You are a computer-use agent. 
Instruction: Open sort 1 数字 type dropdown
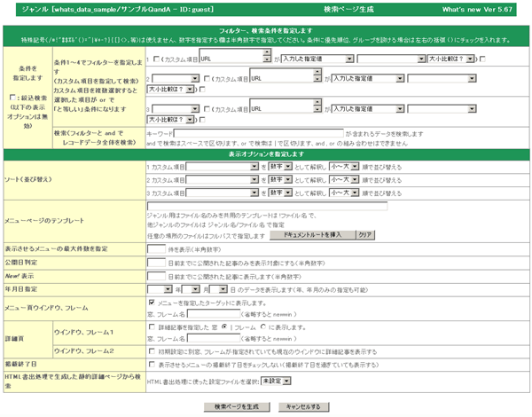(x=280, y=167)
